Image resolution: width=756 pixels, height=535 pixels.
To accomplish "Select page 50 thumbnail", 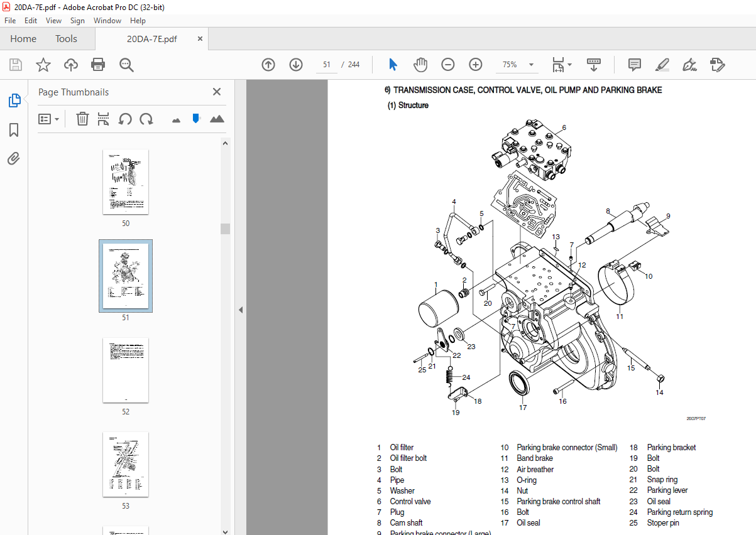I will 126,182.
